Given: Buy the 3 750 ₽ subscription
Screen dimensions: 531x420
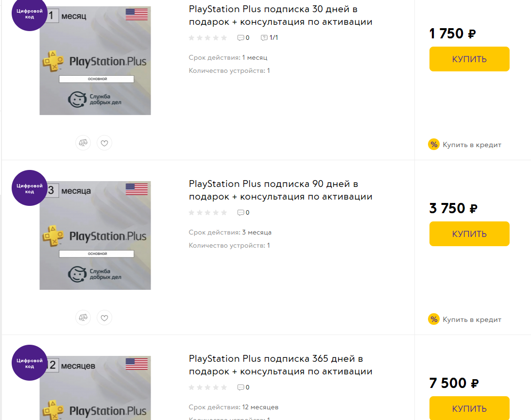Looking at the screenshot, I should 469,234.
